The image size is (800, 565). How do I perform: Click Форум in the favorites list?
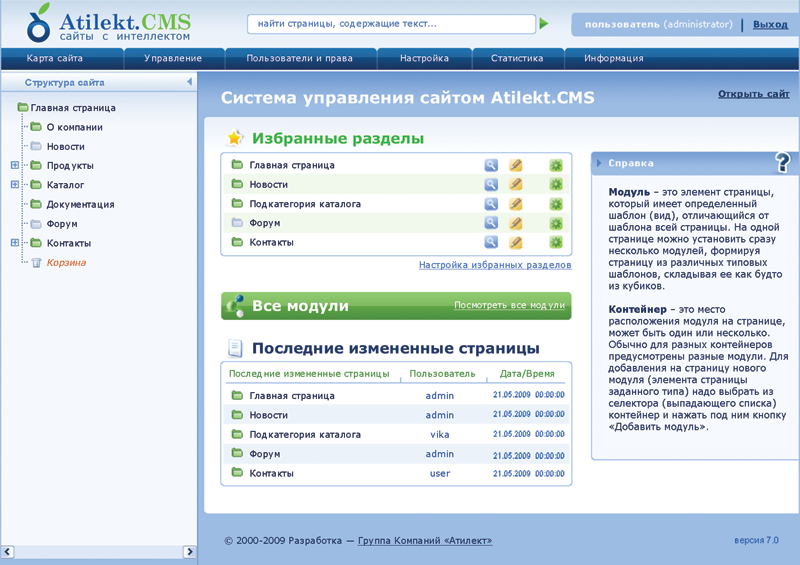[265, 223]
